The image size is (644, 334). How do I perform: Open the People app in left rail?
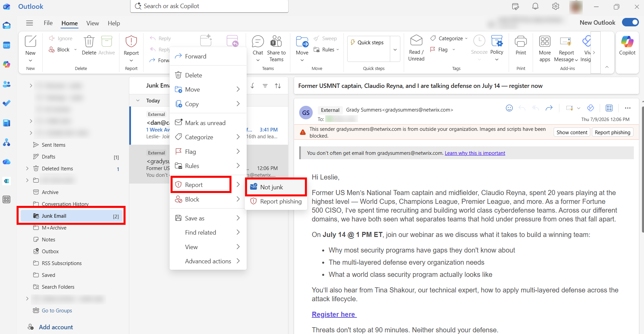(6, 84)
